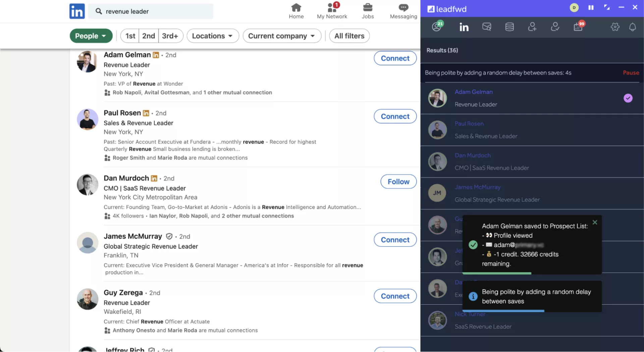644x352 pixels.
Task: Click Connect for Paul Rosen
Action: point(395,116)
